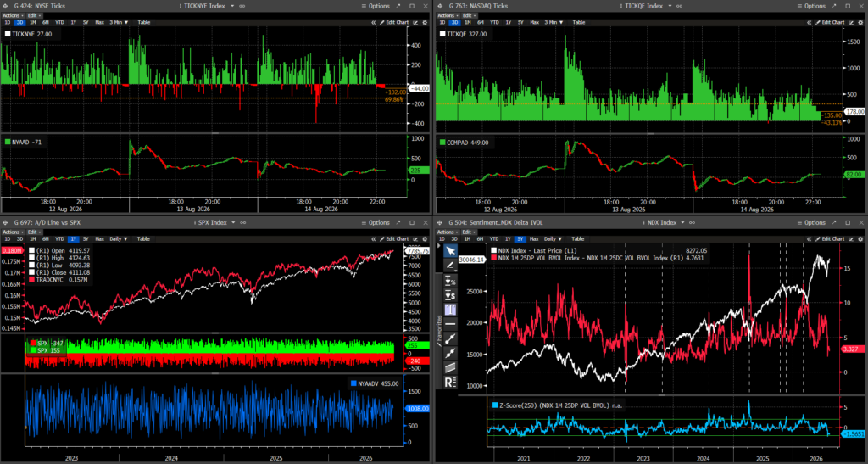
Task: Click Z-Score(250) blue legend swatch
Action: click(495, 405)
